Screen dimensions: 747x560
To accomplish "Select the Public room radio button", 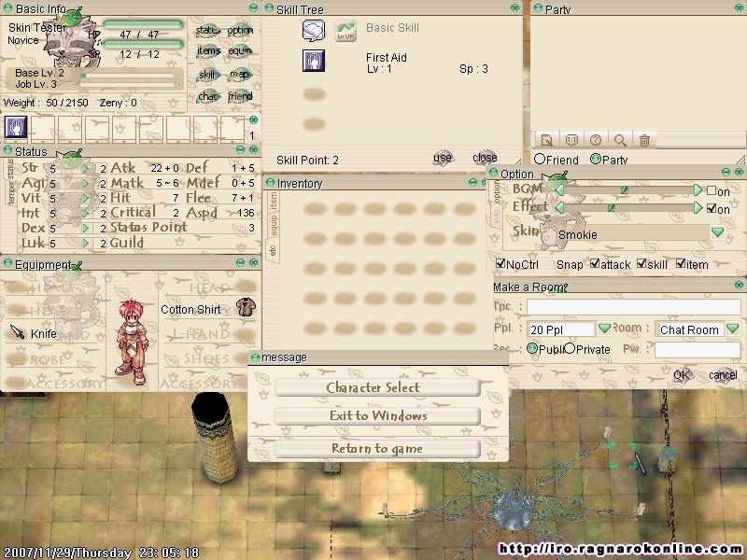I will (532, 348).
